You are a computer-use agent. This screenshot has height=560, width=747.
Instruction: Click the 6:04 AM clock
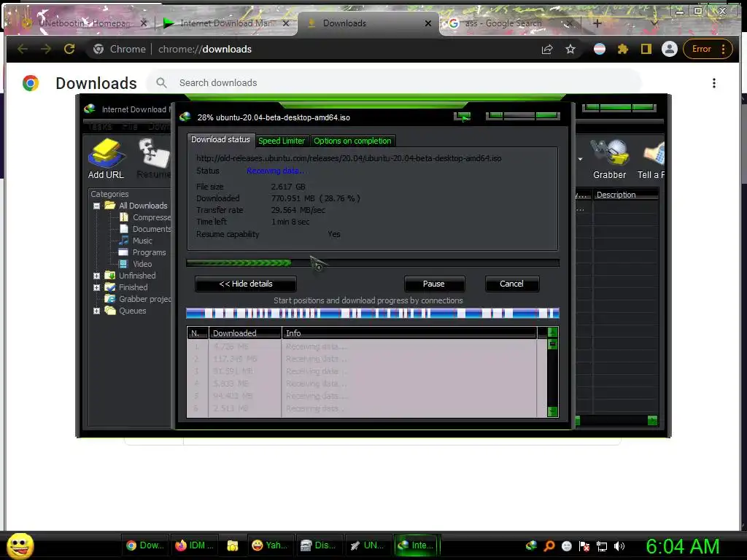pyautogui.click(x=683, y=546)
